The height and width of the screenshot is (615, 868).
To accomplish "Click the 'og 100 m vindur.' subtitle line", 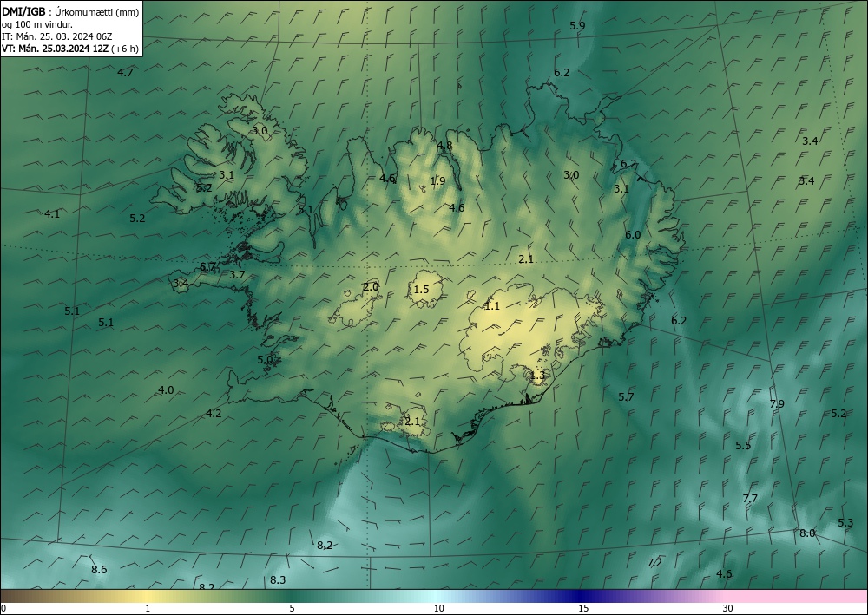I will (37, 24).
